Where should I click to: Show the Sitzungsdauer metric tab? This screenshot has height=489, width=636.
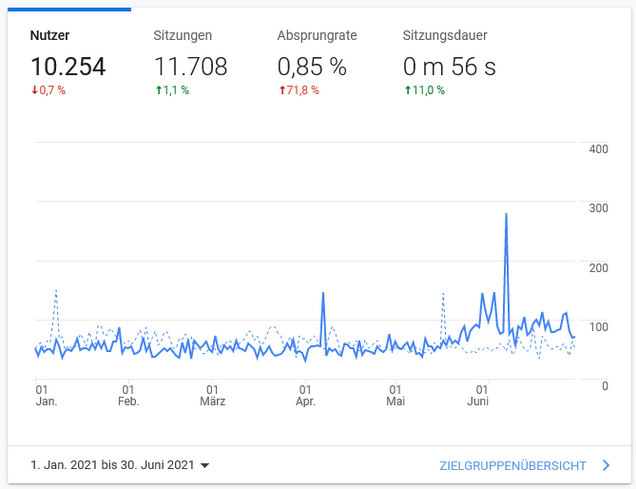click(445, 35)
